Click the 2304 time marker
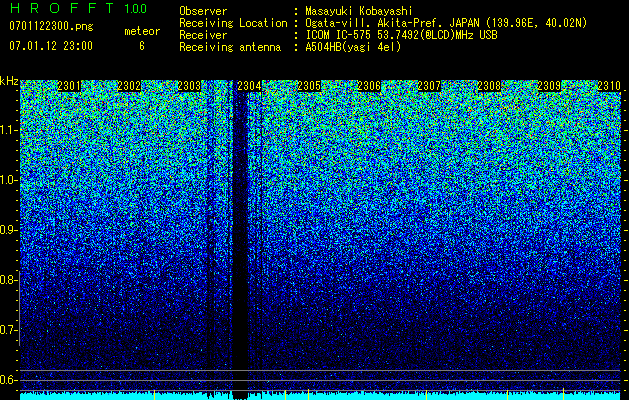 [x=249, y=86]
